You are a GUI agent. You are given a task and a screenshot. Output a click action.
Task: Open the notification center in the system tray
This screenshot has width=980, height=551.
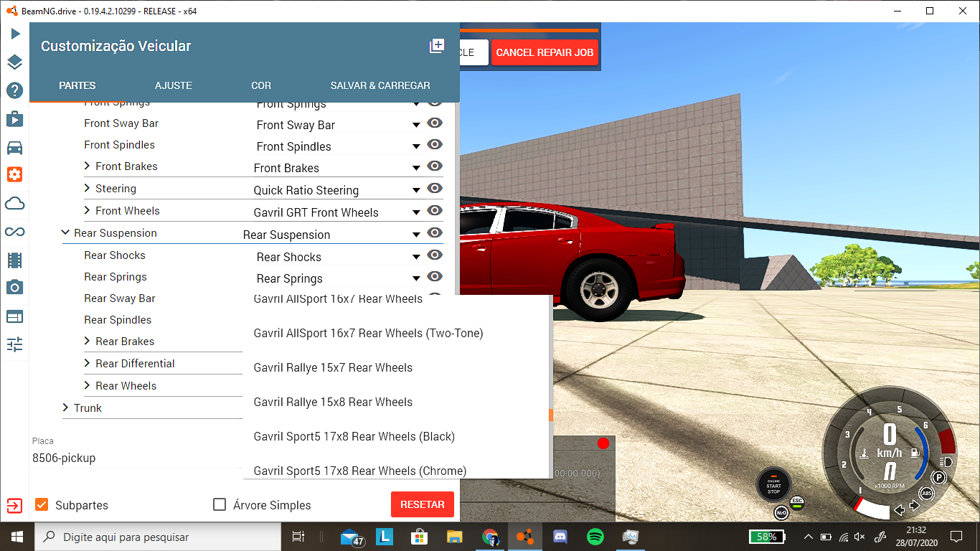pyautogui.click(x=956, y=537)
